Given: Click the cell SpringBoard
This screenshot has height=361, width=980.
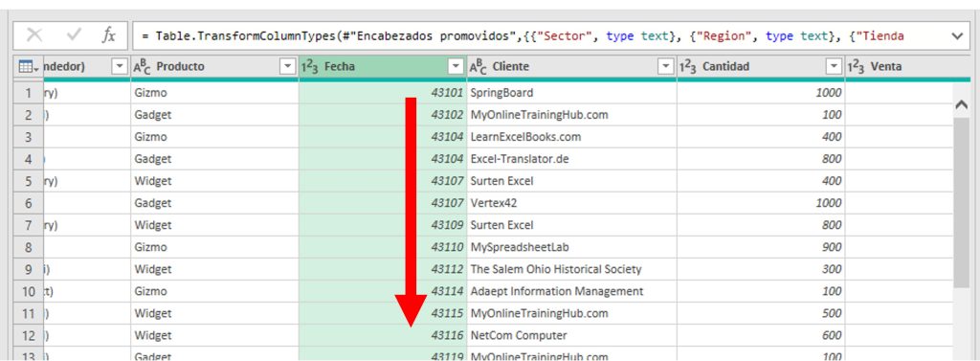Looking at the screenshot, I should tap(572, 93).
